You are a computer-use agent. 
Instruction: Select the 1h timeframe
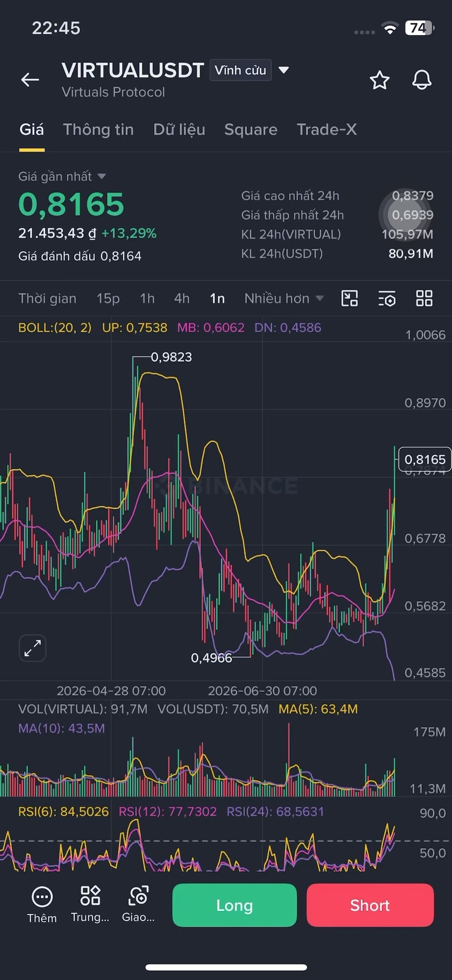147,298
